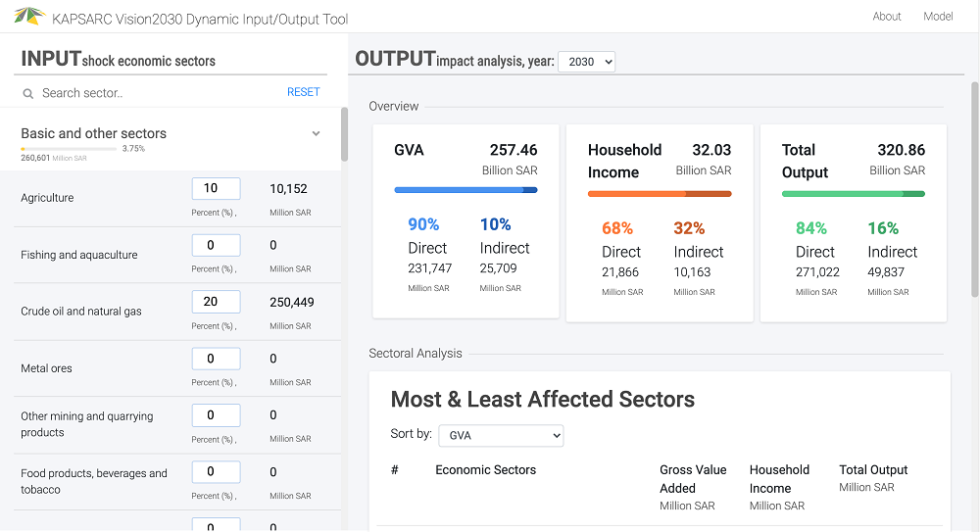Click the GVA 90% Direct figure

[423, 224]
